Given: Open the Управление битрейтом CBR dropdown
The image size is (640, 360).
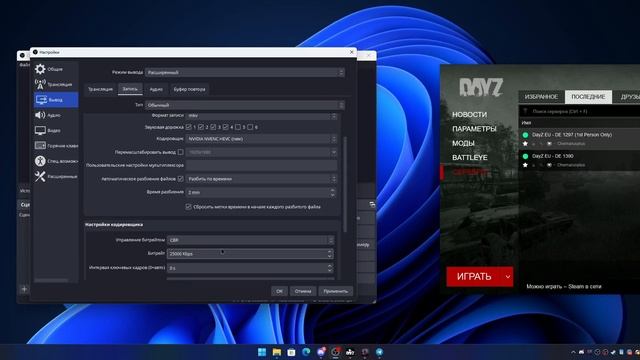Looking at the screenshot, I should pos(251,240).
